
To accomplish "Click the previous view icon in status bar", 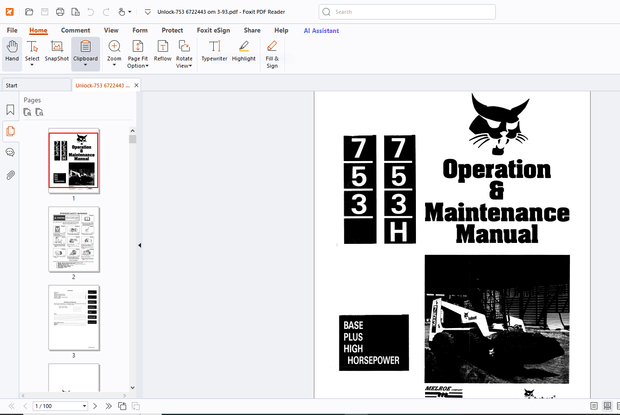I will point(122,406).
